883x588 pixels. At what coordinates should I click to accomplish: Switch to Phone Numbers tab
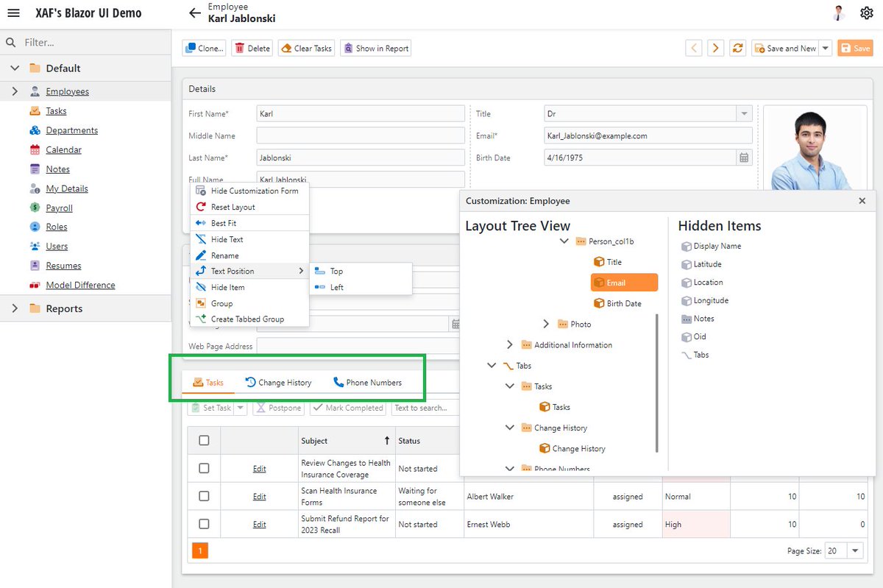(x=367, y=383)
